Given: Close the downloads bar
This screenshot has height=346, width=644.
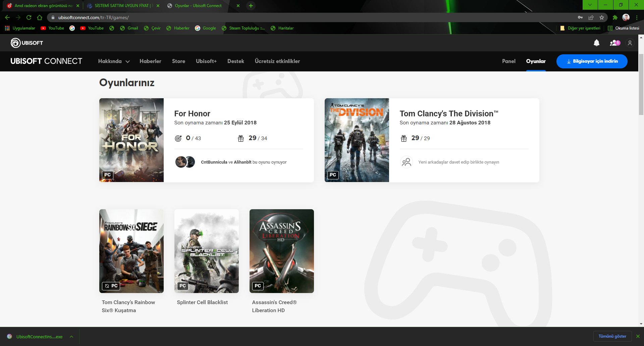Looking at the screenshot, I should click(x=638, y=336).
